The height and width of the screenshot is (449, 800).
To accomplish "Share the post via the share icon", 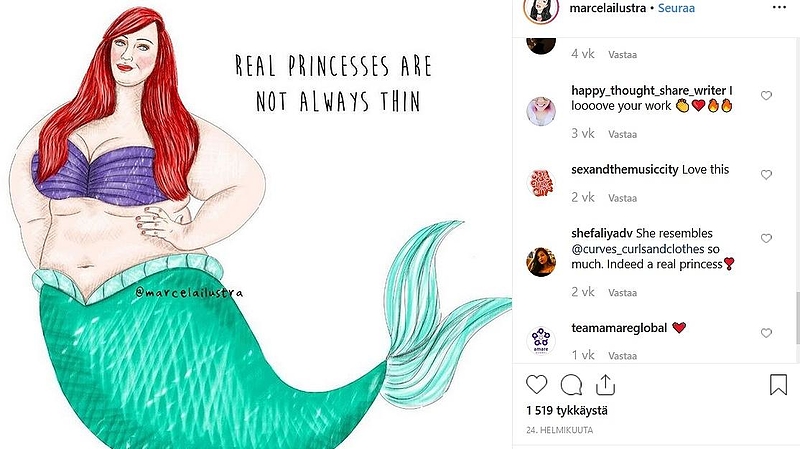I will coord(605,385).
